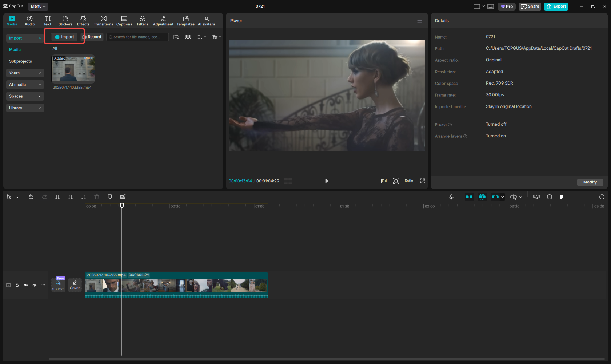Expand the Yours section in the sidebar
The width and height of the screenshot is (611, 364).
pyautogui.click(x=25, y=73)
